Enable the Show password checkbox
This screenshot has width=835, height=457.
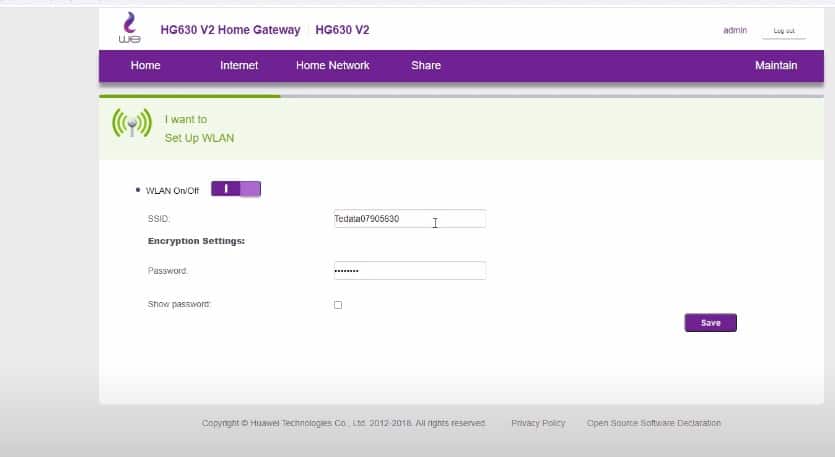[338, 305]
